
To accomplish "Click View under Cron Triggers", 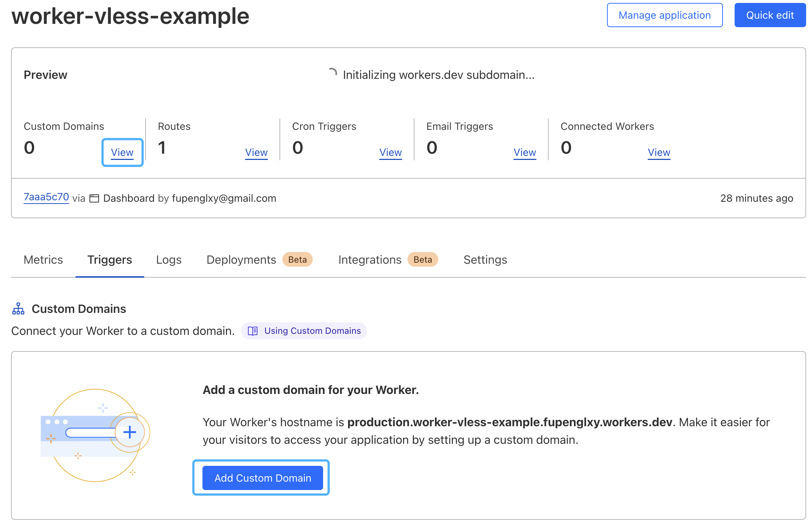I will click(391, 152).
